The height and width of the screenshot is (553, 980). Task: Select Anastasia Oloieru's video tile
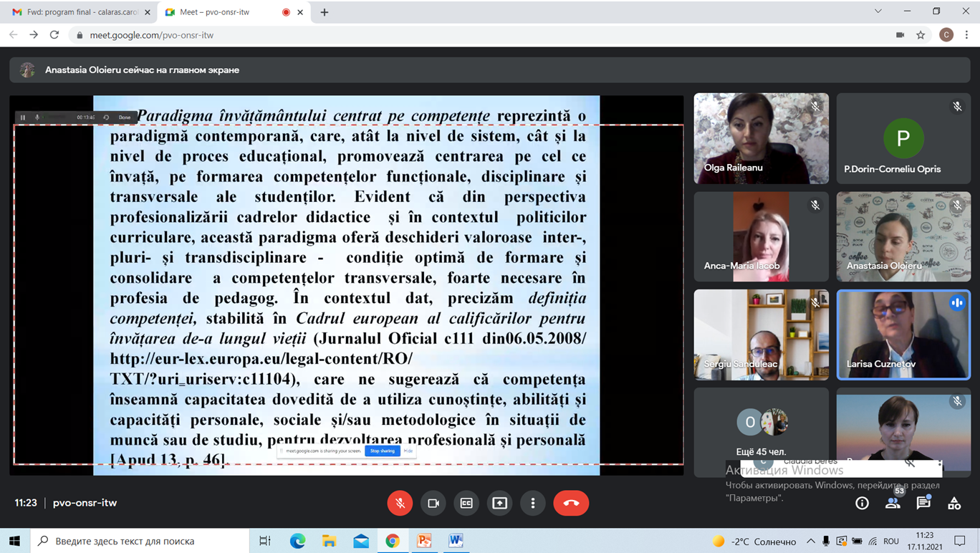coord(903,236)
